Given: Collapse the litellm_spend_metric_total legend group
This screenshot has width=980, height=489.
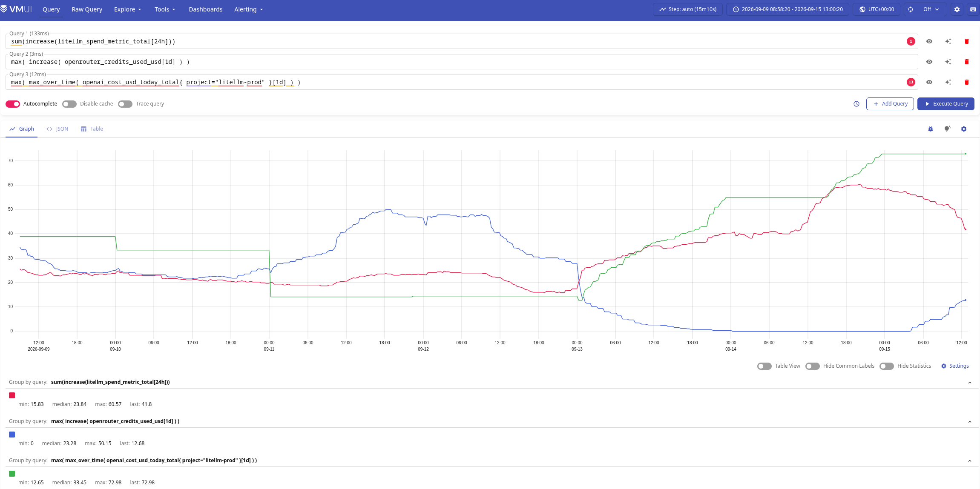Looking at the screenshot, I should (970, 382).
